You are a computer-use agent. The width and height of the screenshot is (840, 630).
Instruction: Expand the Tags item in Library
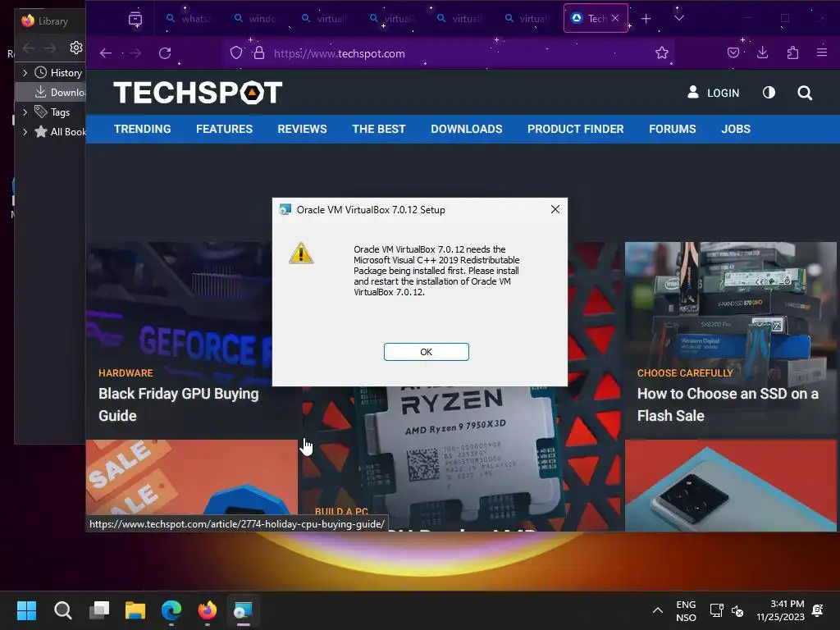point(25,112)
